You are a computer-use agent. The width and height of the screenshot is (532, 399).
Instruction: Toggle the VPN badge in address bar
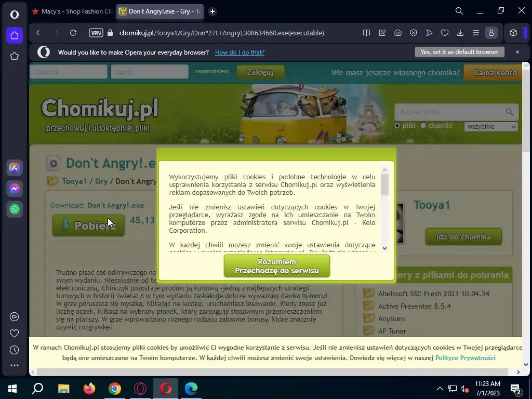pyautogui.click(x=96, y=33)
